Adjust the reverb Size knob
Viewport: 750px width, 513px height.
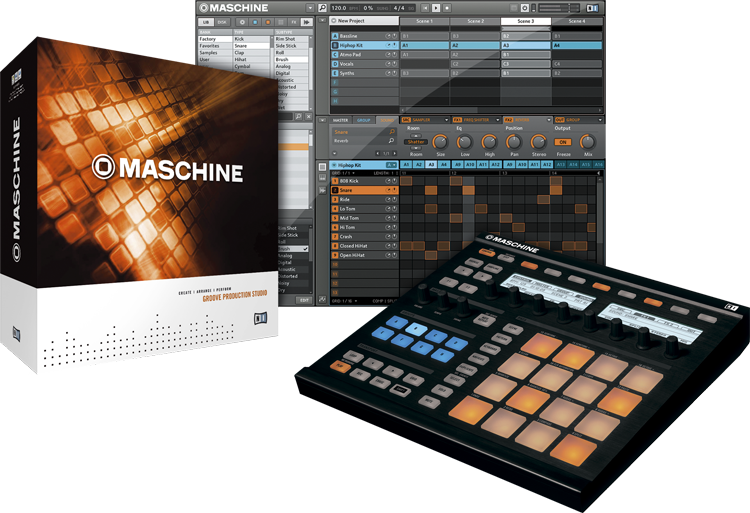click(x=440, y=142)
